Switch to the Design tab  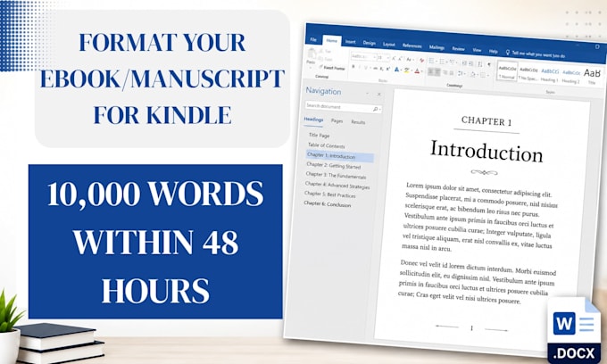pos(370,43)
